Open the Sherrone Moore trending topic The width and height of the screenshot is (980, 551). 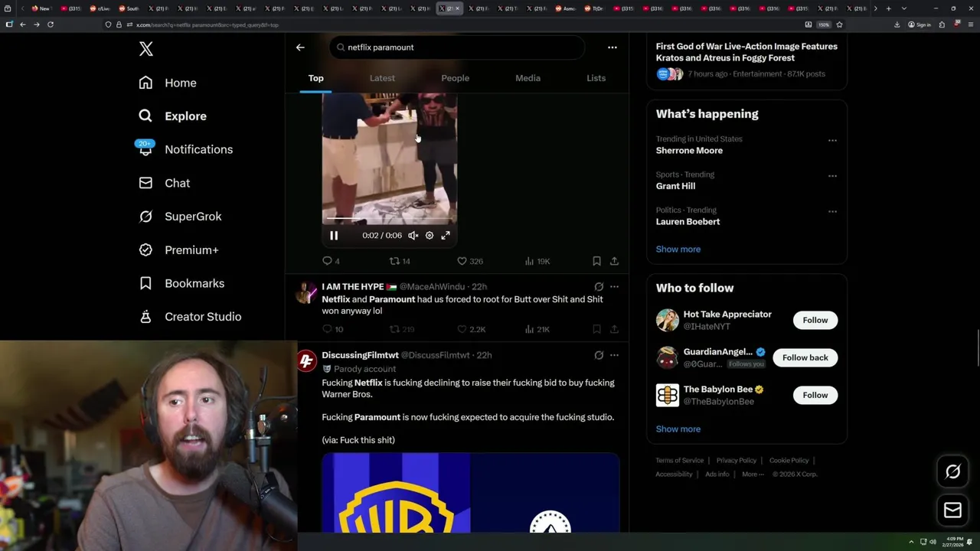point(689,151)
